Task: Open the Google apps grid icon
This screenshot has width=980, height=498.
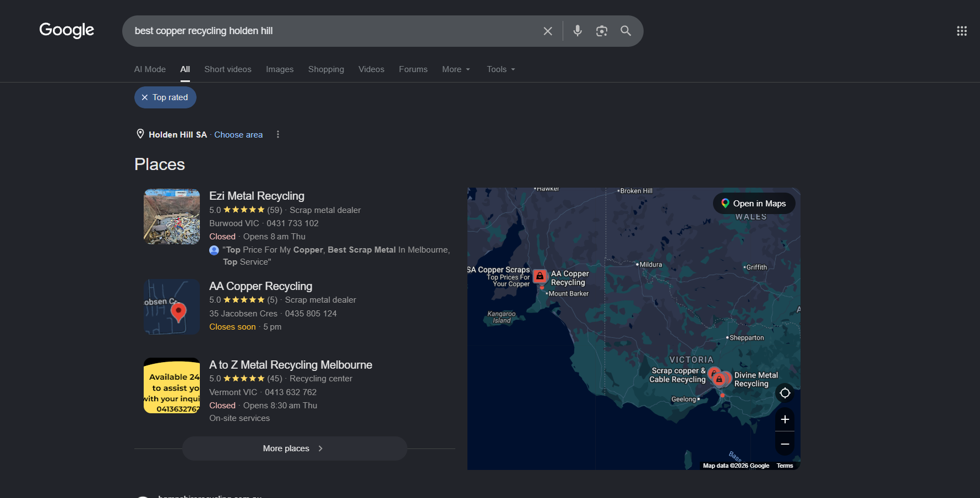Action: pyautogui.click(x=962, y=31)
